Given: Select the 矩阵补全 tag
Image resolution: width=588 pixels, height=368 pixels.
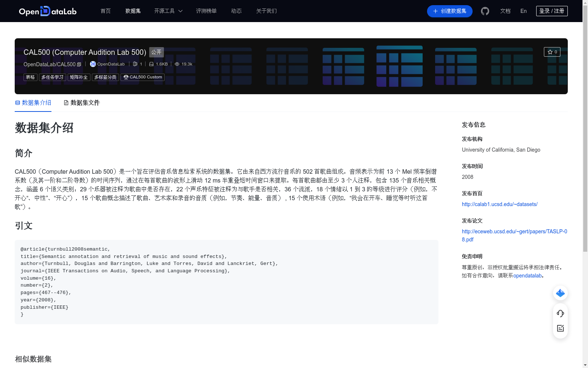Looking at the screenshot, I should (79, 77).
